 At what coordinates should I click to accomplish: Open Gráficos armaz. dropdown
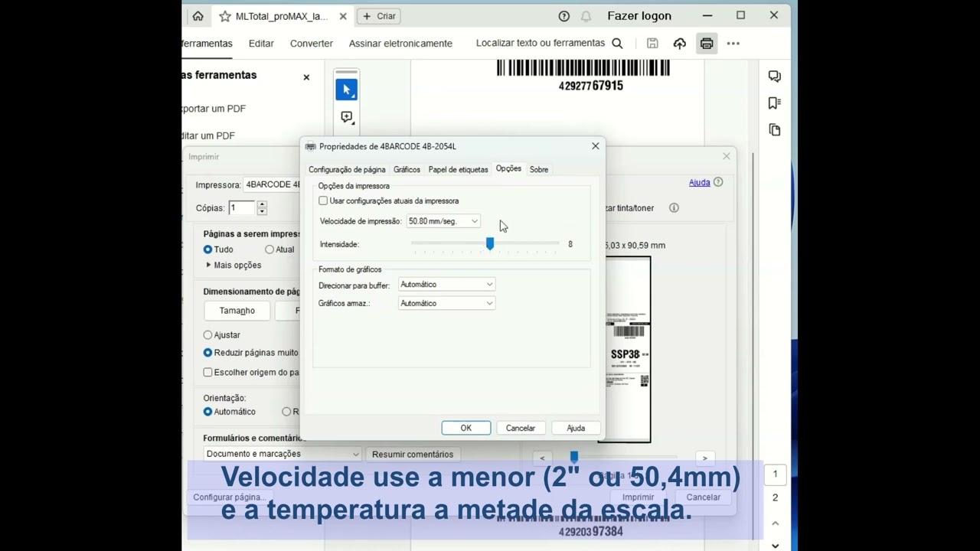447,304
